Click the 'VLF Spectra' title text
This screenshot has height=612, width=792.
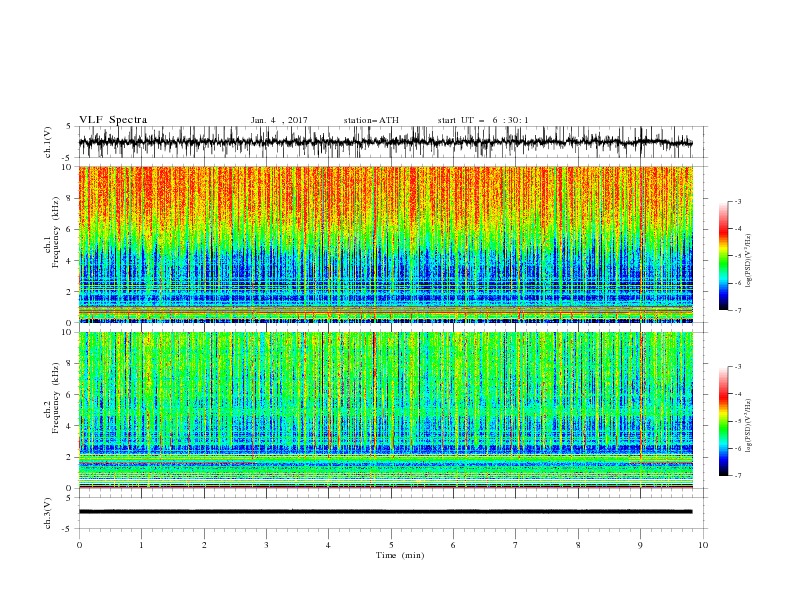click(113, 120)
